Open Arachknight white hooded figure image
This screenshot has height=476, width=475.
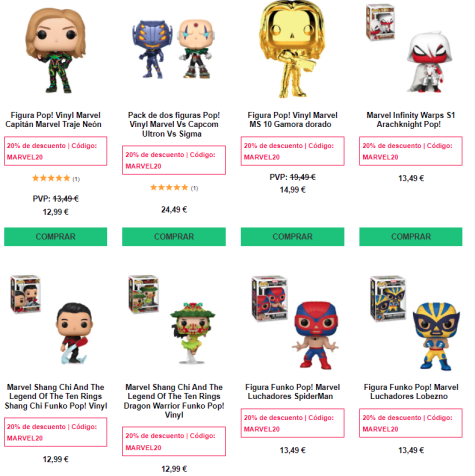(411, 49)
